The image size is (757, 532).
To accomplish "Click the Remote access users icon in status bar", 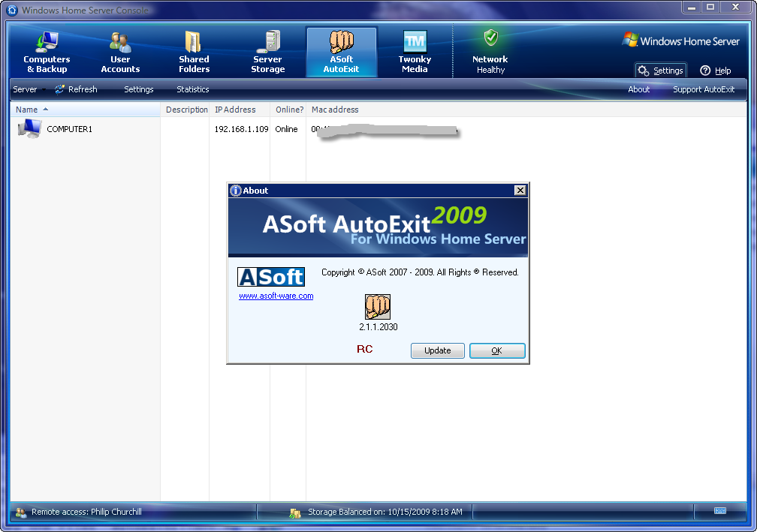I will pos(21,512).
